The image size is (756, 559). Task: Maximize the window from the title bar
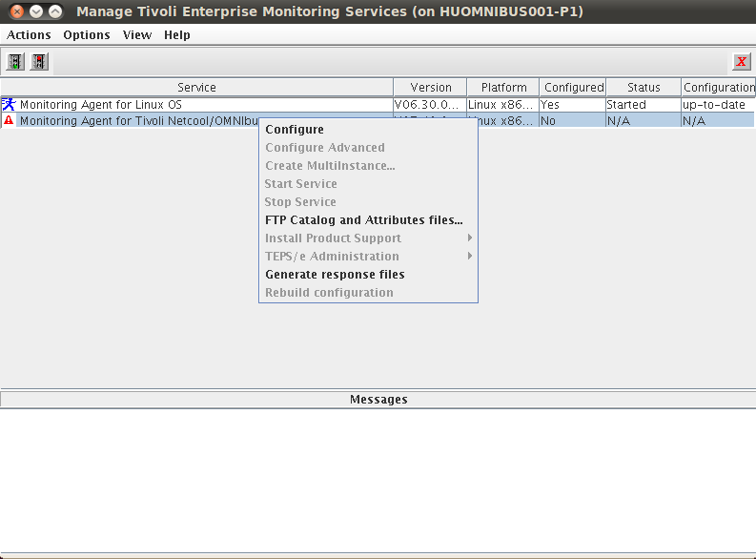[55, 11]
